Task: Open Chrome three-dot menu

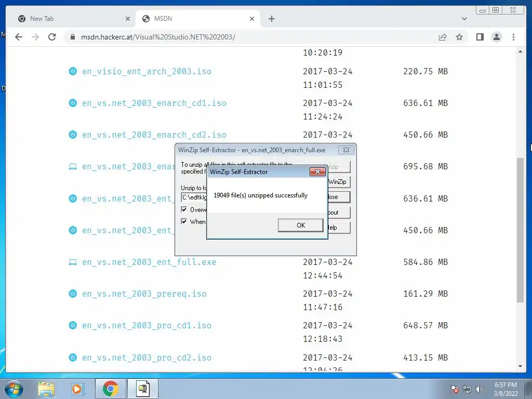Action: click(513, 37)
